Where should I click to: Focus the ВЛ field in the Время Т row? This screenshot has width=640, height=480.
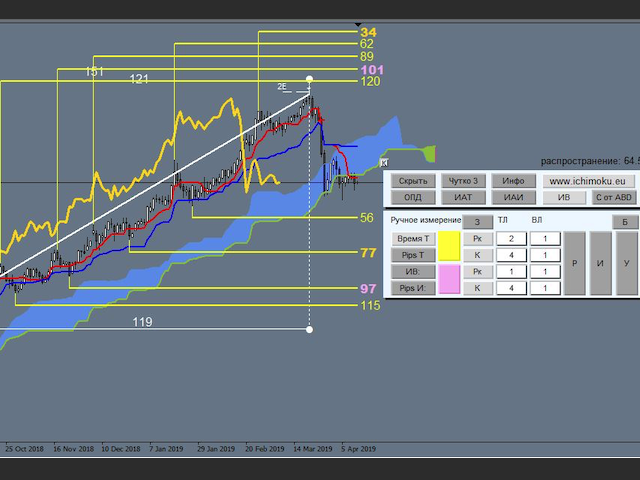tap(545, 239)
